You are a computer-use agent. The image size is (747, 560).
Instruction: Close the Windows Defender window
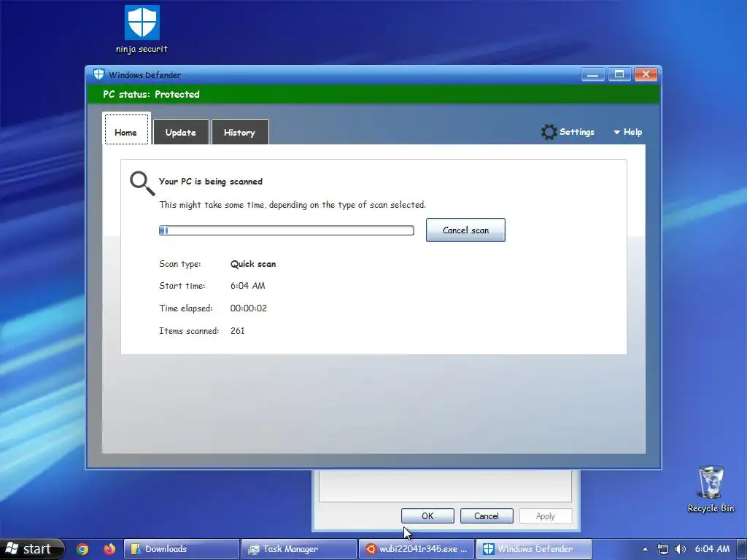646,74
